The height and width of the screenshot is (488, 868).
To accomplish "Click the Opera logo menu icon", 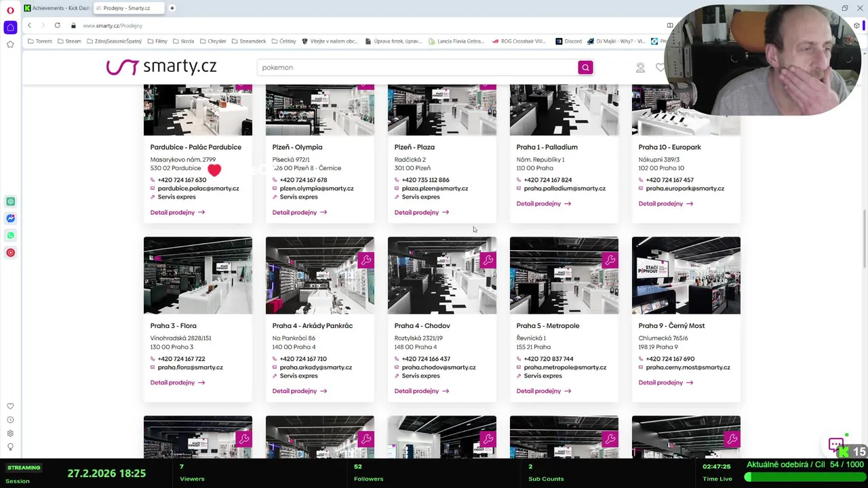I will point(10,9).
